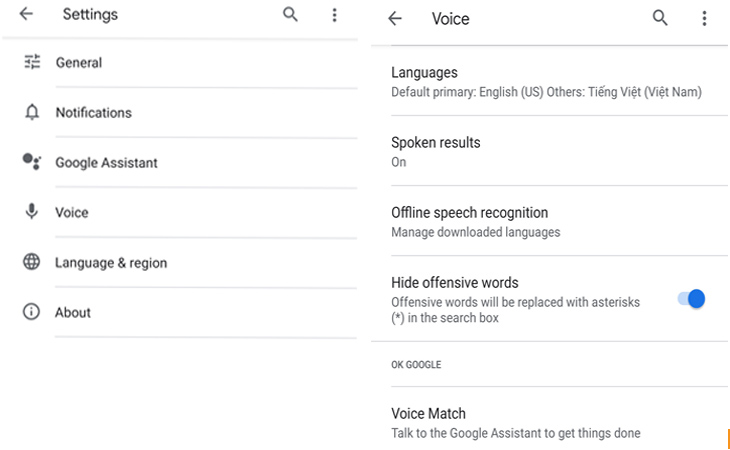Viewport: 730px width, 450px height.
Task: Click 'Manage downloaded languages' subtitle
Action: click(475, 232)
